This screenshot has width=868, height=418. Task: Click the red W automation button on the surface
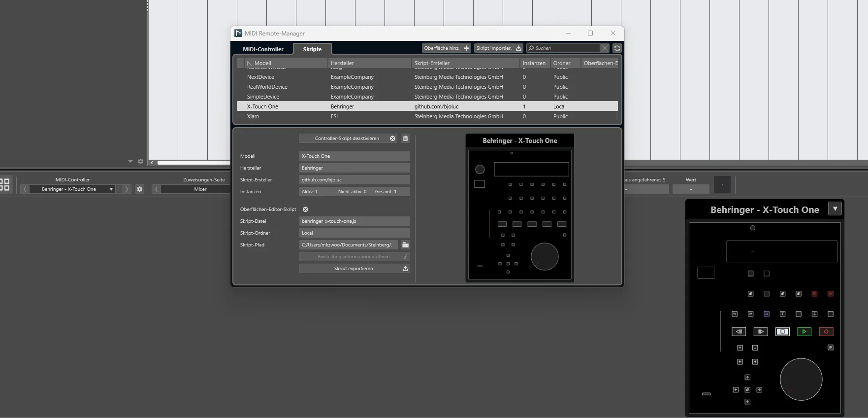coord(831,294)
